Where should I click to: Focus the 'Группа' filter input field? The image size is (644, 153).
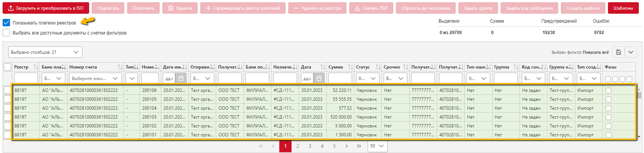(x=506, y=79)
